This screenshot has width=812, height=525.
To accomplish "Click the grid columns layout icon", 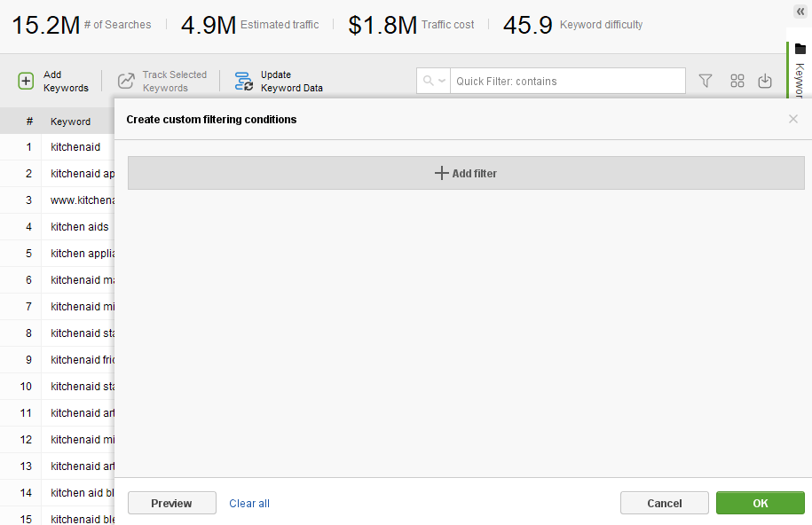I will [737, 81].
